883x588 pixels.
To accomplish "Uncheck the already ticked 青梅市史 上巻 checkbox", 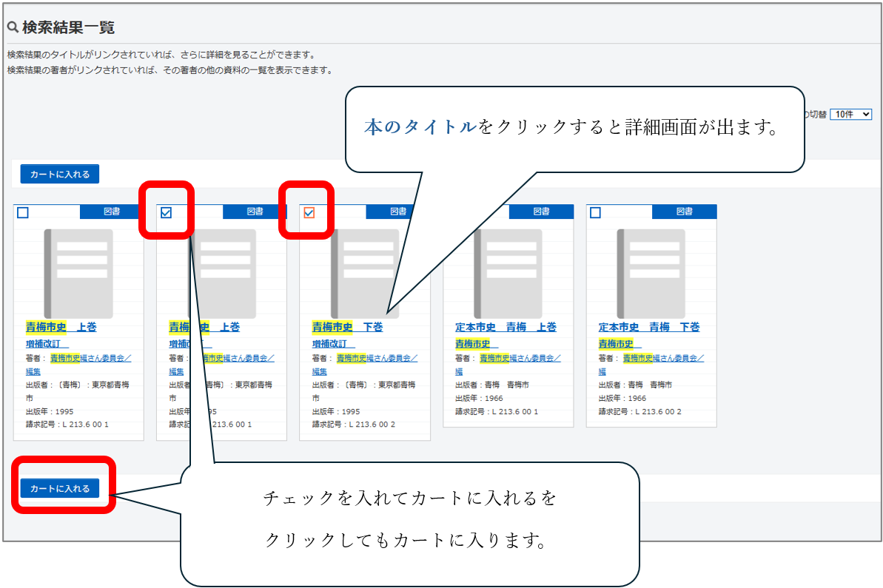I will 166,213.
